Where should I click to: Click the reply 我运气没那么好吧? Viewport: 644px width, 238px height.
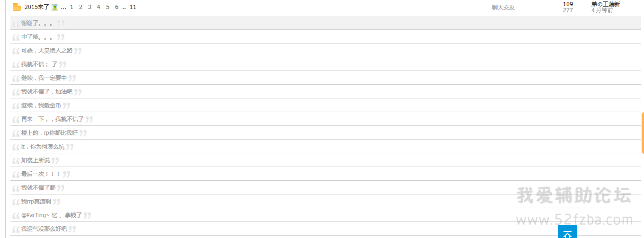click(x=44, y=229)
